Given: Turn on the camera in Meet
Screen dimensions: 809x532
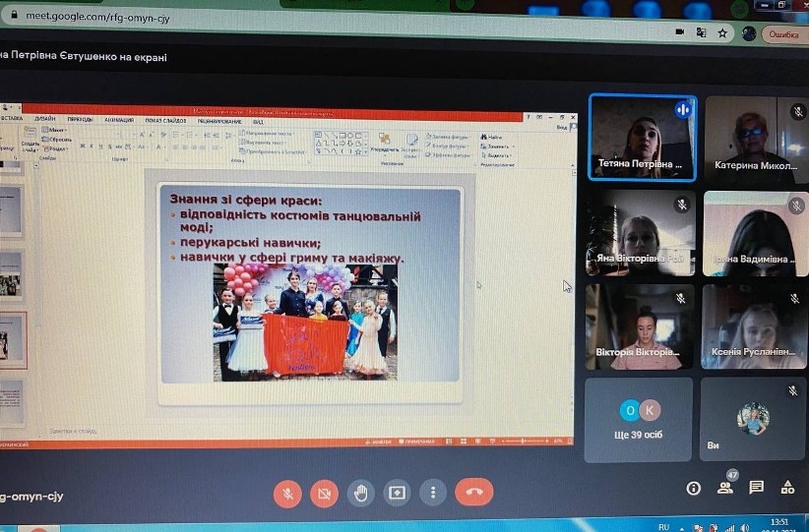Looking at the screenshot, I should coord(324,494).
